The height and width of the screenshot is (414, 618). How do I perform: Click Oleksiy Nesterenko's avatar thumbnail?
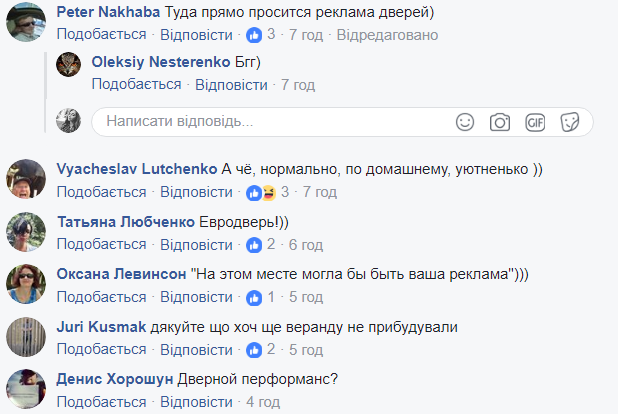tap(68, 66)
